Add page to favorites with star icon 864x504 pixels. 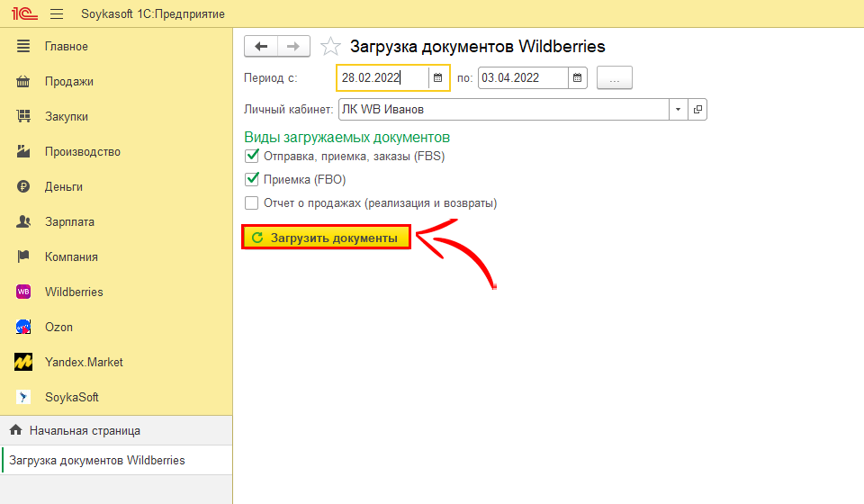click(331, 47)
